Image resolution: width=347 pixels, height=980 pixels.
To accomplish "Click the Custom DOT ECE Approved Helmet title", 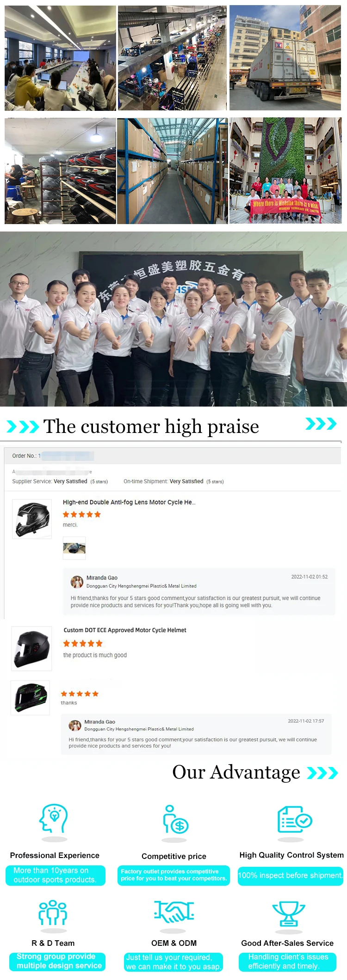I will click(125, 630).
